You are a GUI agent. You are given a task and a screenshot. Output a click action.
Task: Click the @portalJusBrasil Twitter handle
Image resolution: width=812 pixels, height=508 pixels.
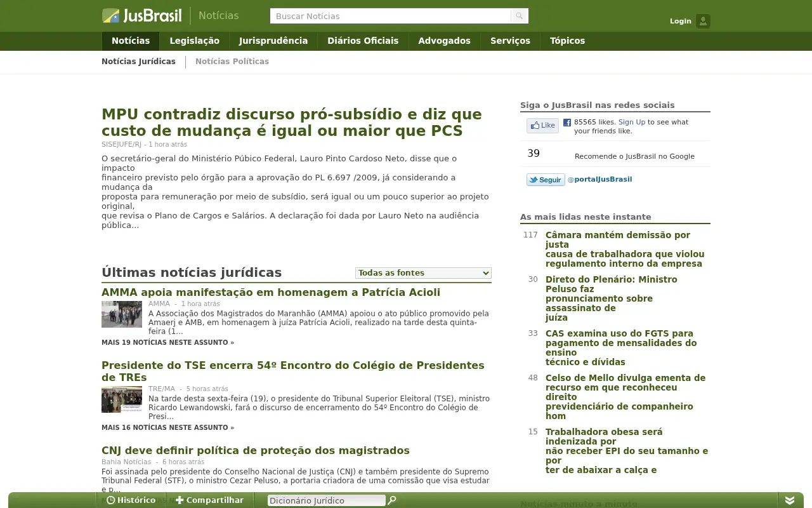[x=599, y=179]
